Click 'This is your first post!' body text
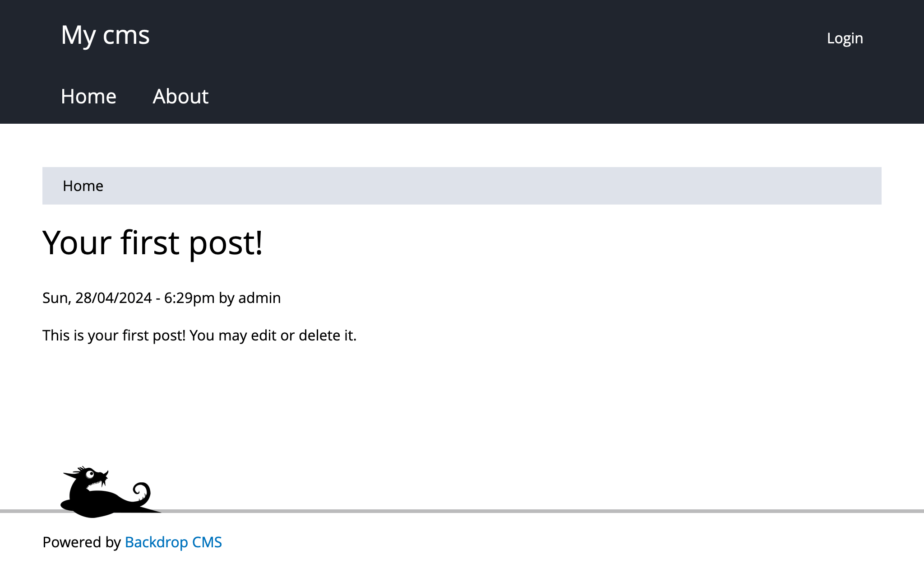Screen dimensions: 924x578 (114, 336)
